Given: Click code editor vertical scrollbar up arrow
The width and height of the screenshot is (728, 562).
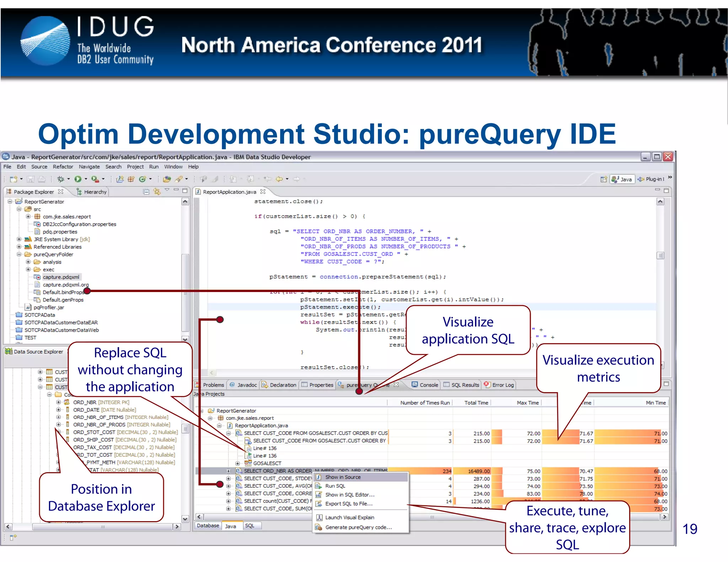Looking at the screenshot, I should [x=660, y=202].
